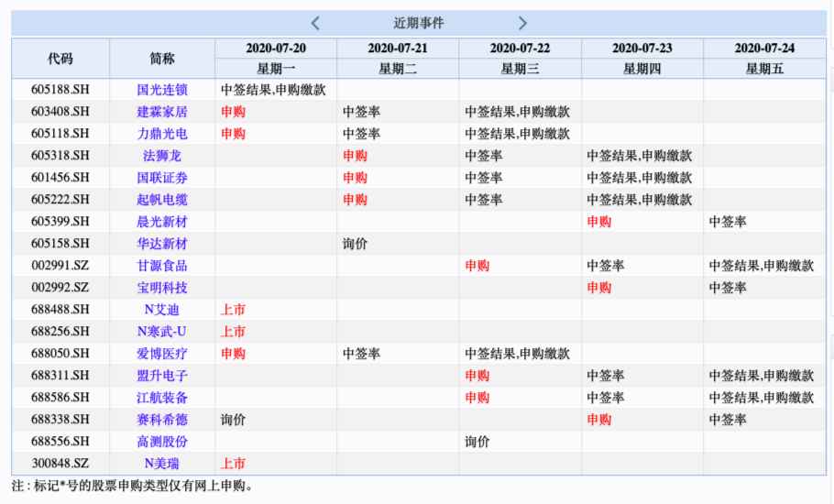
Task: Click 申购 in the 赛科希德 row
Action: click(599, 420)
